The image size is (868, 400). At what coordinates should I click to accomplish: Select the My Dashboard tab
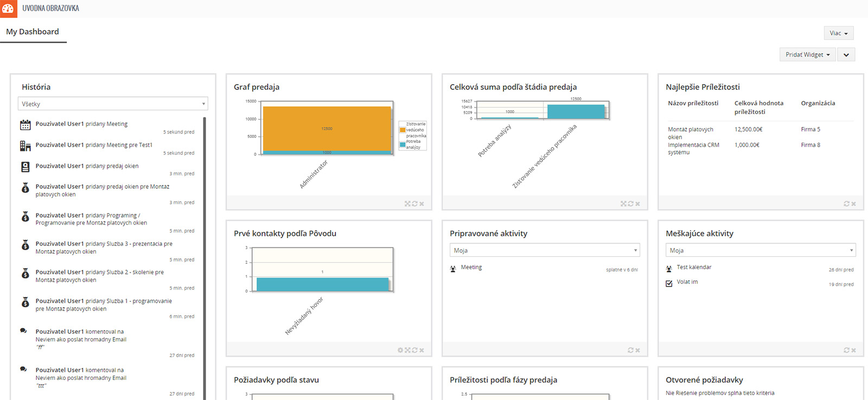click(33, 31)
